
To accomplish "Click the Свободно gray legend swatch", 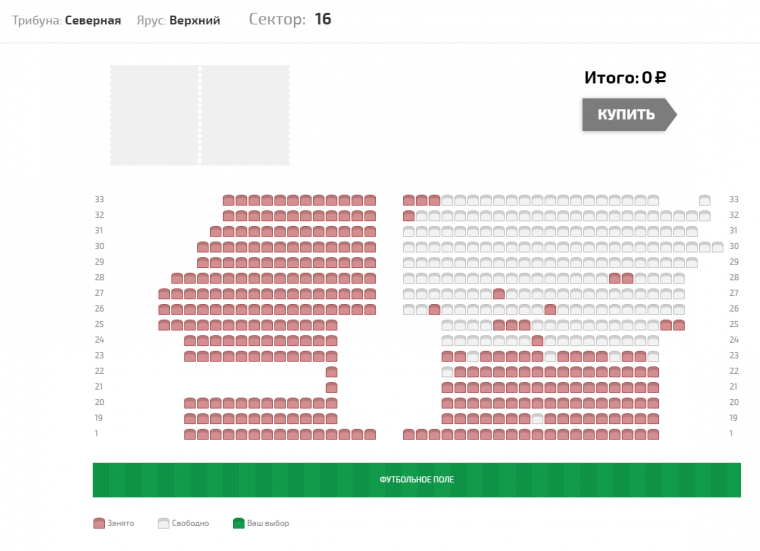I will 163,523.
